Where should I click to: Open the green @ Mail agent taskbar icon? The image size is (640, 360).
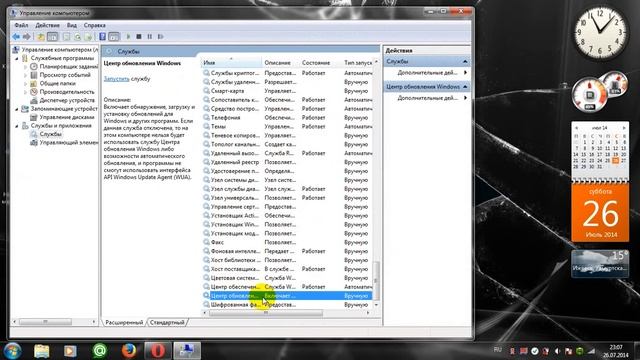(99, 351)
